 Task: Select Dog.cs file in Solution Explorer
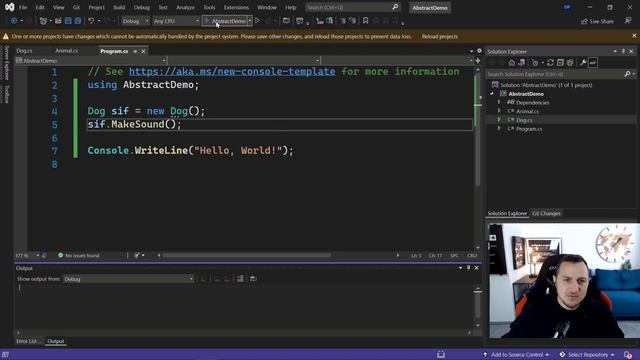pyautogui.click(x=524, y=120)
